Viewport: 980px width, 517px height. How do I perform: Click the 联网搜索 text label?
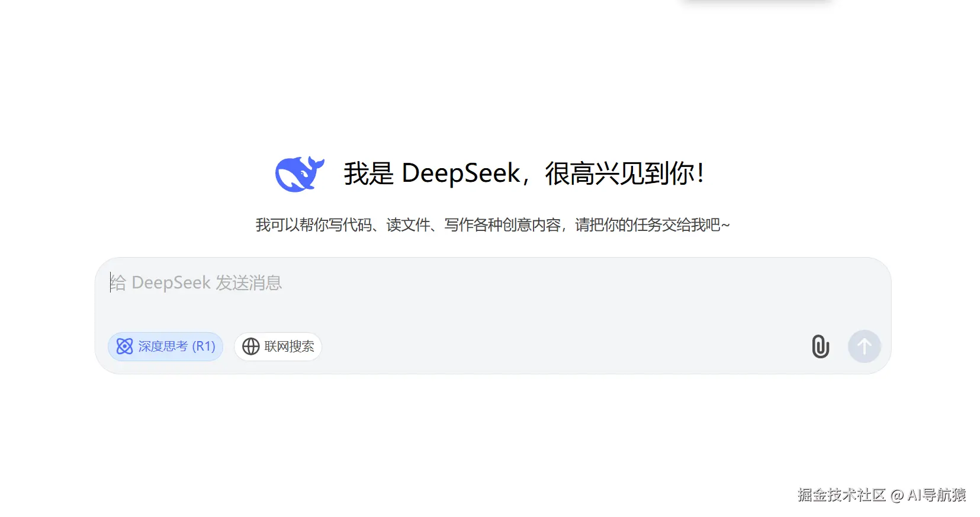coord(289,346)
